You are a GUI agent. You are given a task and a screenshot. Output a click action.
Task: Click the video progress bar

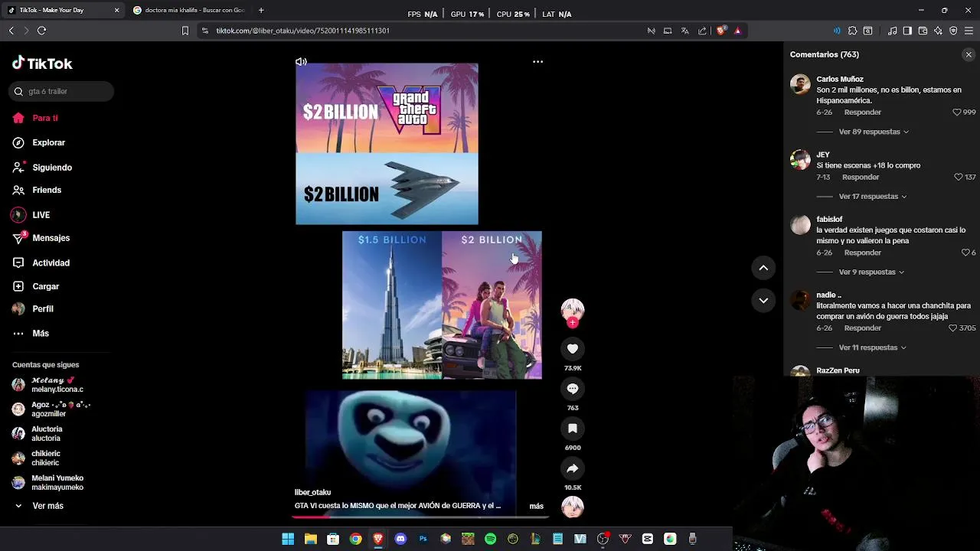click(420, 517)
